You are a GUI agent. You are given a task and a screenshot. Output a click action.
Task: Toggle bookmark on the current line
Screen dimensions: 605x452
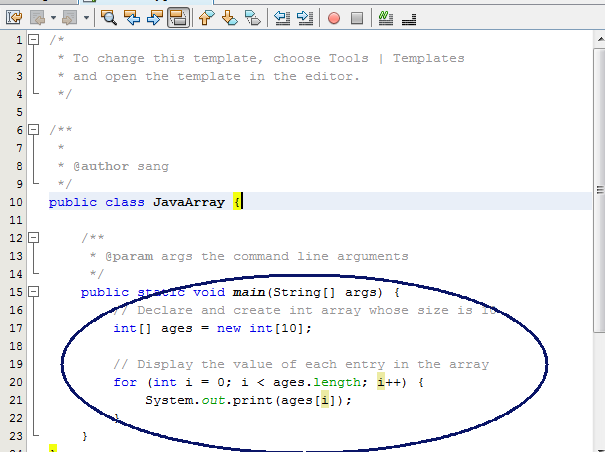pyautogui.click(x=252, y=17)
